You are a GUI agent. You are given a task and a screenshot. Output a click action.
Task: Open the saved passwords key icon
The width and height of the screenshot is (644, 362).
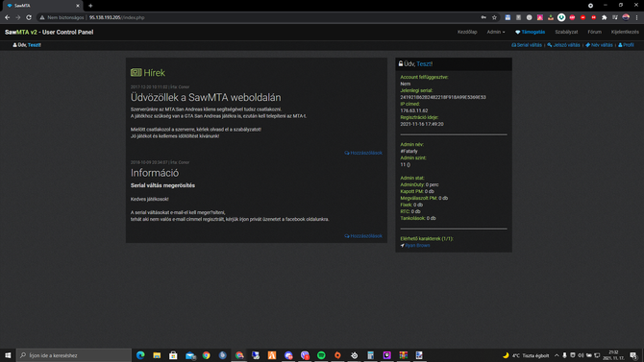click(483, 17)
